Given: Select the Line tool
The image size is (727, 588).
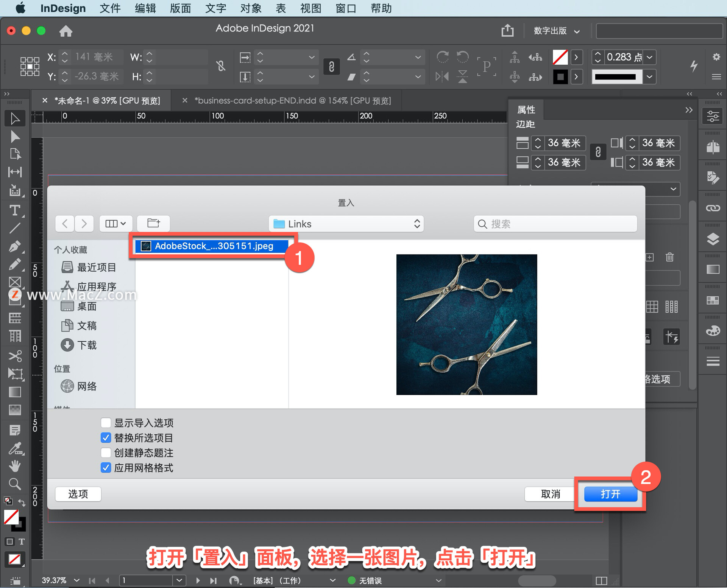Looking at the screenshot, I should (15, 228).
